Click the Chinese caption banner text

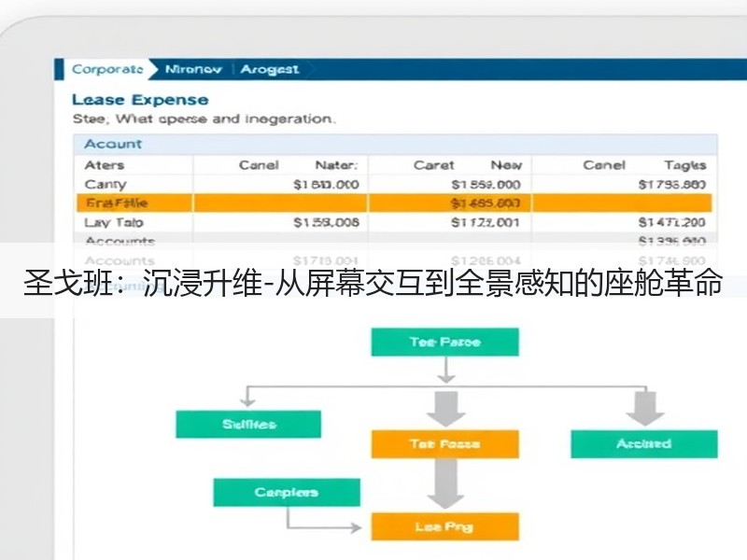[373, 284]
